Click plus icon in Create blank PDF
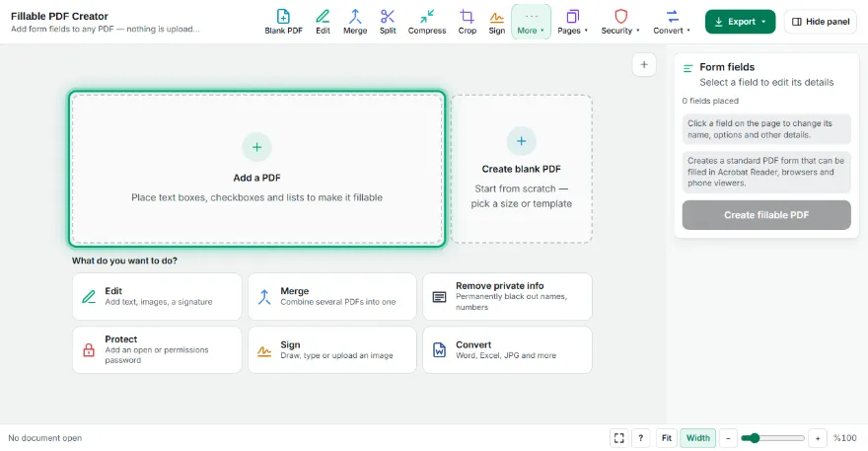This screenshot has height=451, width=868. coord(522,141)
